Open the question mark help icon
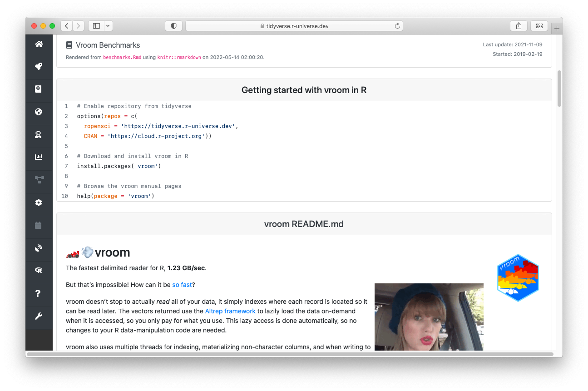The image size is (588, 391). point(39,293)
